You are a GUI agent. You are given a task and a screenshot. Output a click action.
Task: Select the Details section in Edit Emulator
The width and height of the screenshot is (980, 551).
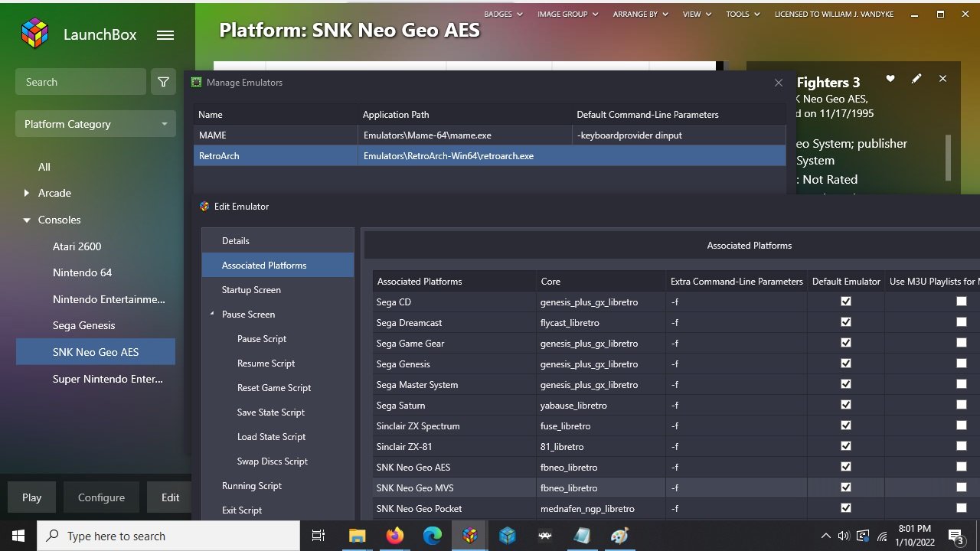[x=278, y=241]
